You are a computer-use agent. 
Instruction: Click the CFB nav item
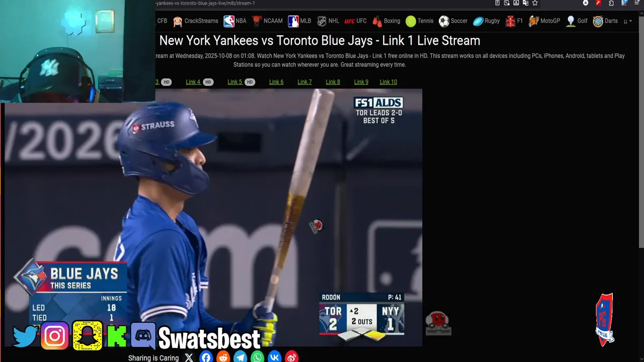click(x=162, y=21)
